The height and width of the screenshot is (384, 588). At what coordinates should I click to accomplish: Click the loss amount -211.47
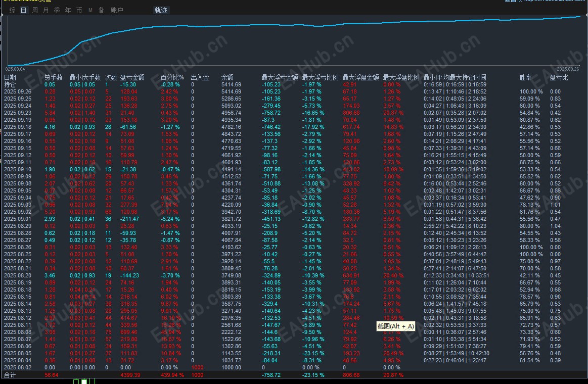pos(129,219)
